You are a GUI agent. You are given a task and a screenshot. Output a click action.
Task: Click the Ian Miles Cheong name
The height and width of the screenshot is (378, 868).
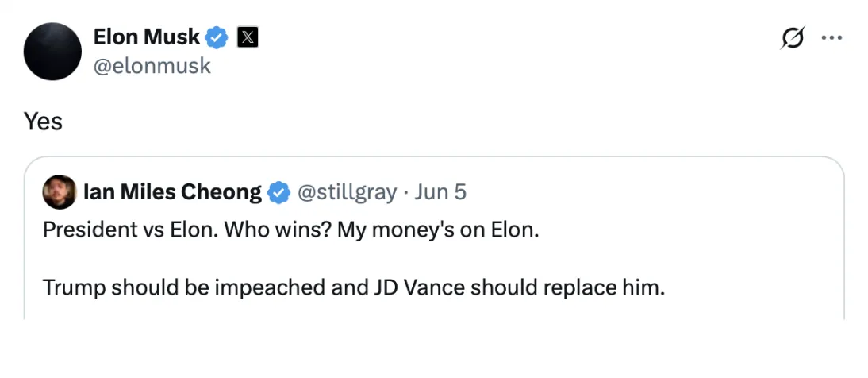tap(171, 192)
